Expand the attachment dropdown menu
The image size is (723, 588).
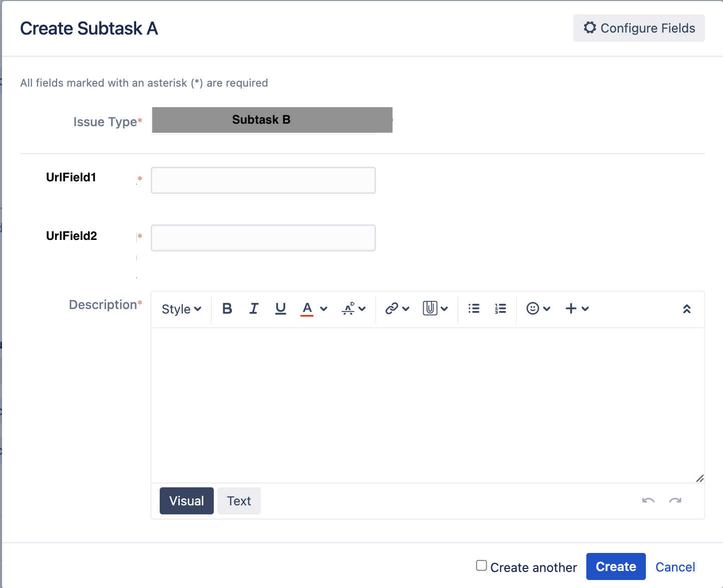pyautogui.click(x=435, y=309)
